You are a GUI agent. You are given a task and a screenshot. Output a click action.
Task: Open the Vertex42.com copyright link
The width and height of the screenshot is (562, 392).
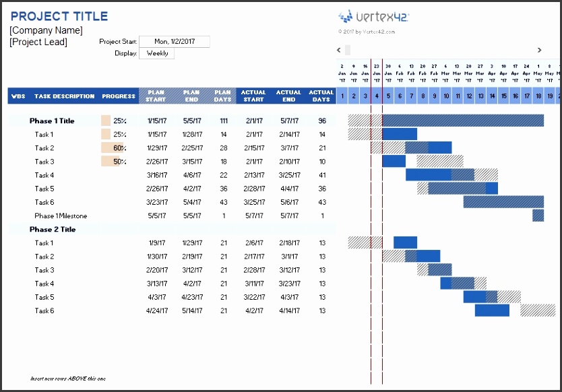(366, 32)
